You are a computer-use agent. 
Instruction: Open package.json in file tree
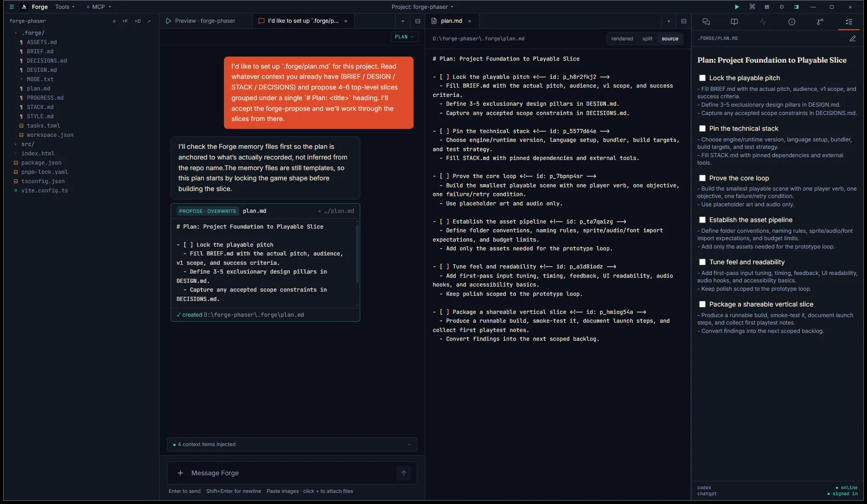click(x=41, y=163)
